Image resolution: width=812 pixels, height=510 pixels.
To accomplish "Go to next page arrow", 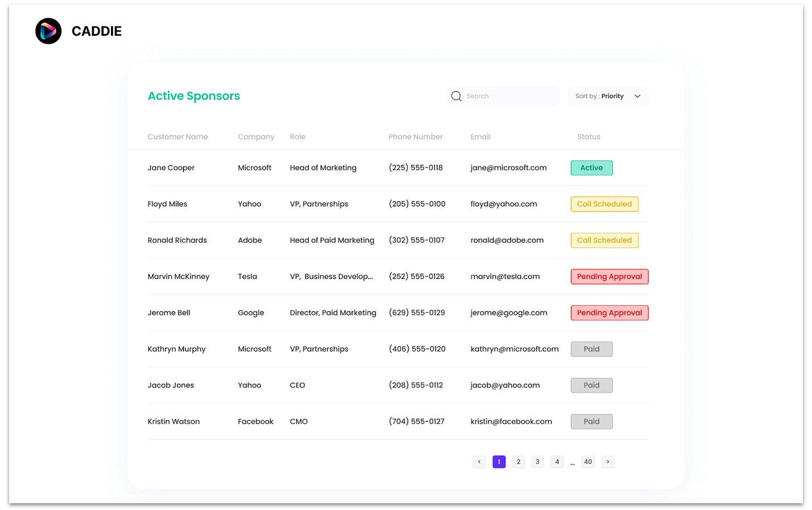I will coord(608,462).
